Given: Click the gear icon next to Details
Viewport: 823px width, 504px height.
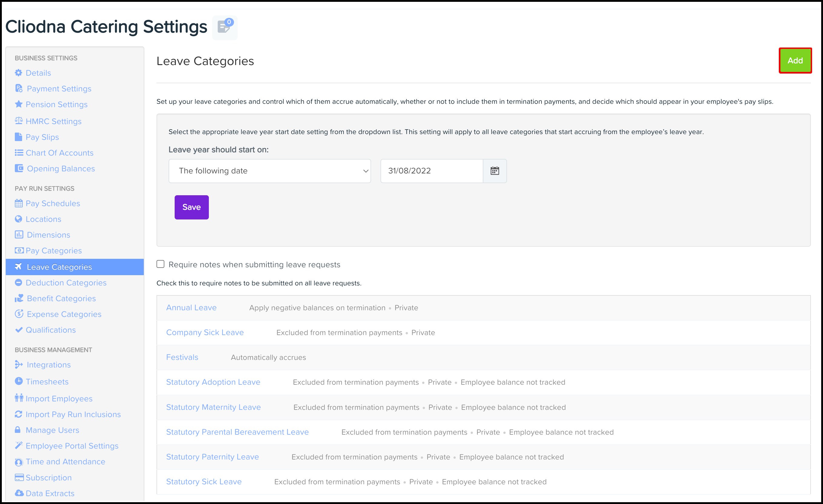Looking at the screenshot, I should (x=19, y=73).
